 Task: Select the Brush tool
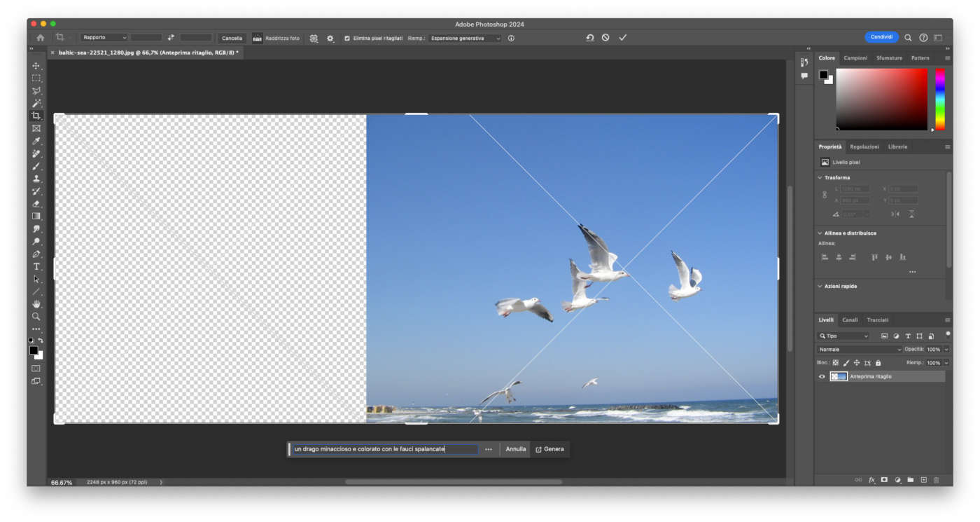[x=36, y=167]
